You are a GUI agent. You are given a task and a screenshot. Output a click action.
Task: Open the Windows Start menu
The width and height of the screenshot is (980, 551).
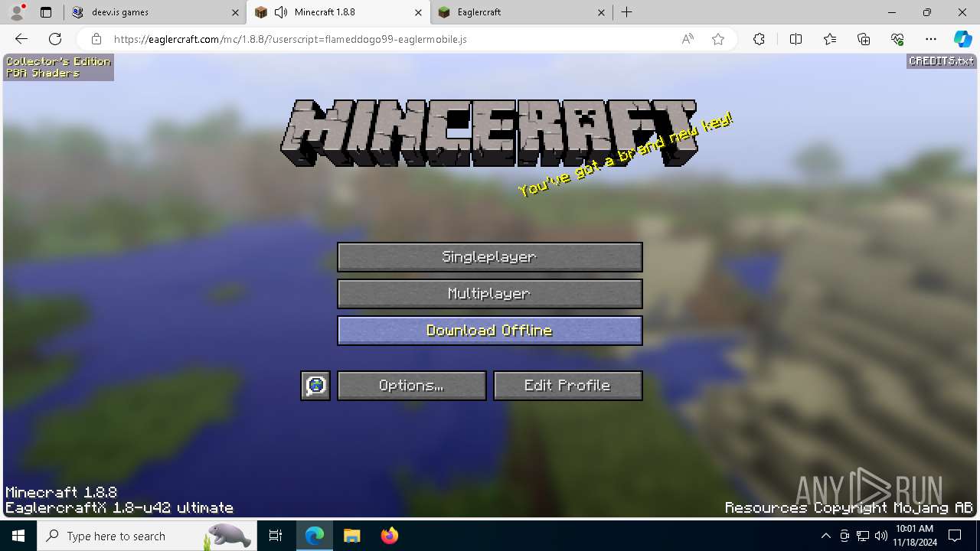click(18, 536)
